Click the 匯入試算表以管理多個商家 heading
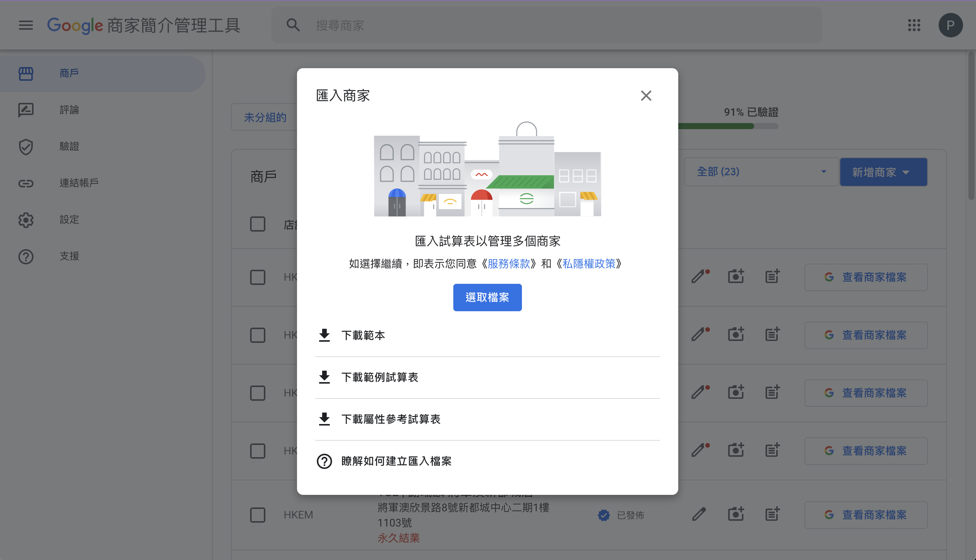This screenshot has height=560, width=976. (x=487, y=241)
